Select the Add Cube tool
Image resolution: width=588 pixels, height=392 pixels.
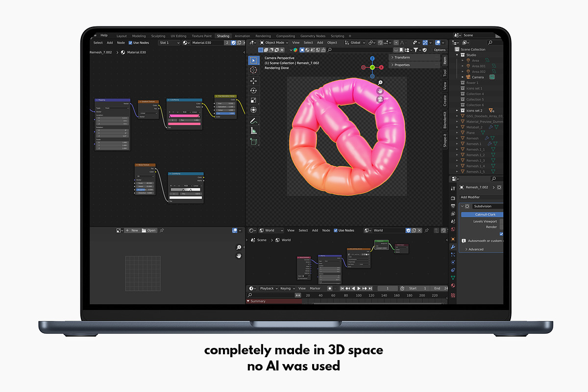tap(253, 141)
